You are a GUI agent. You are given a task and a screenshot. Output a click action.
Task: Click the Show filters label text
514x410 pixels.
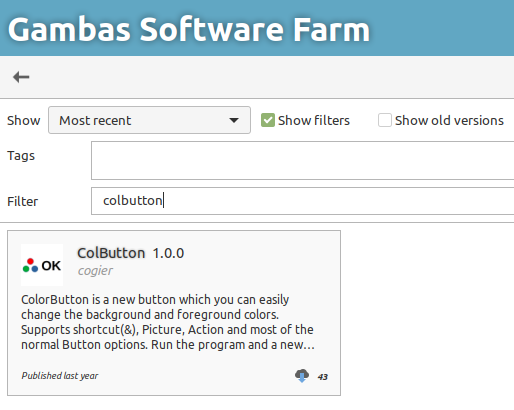point(314,120)
